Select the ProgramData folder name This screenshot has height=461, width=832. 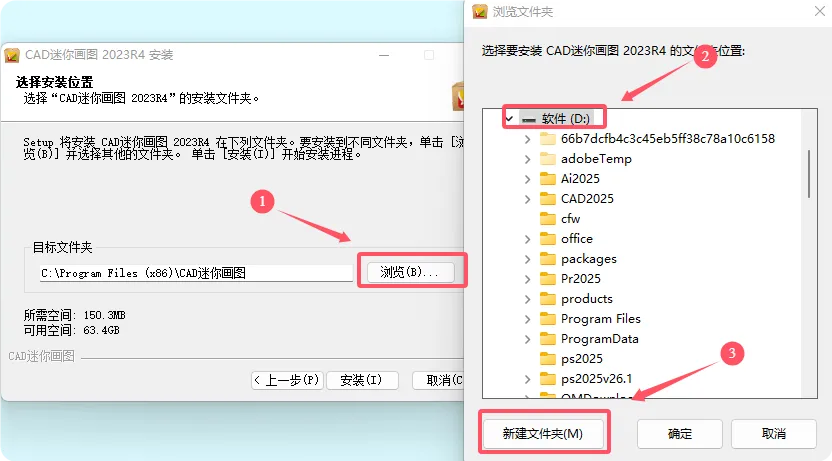click(x=600, y=339)
